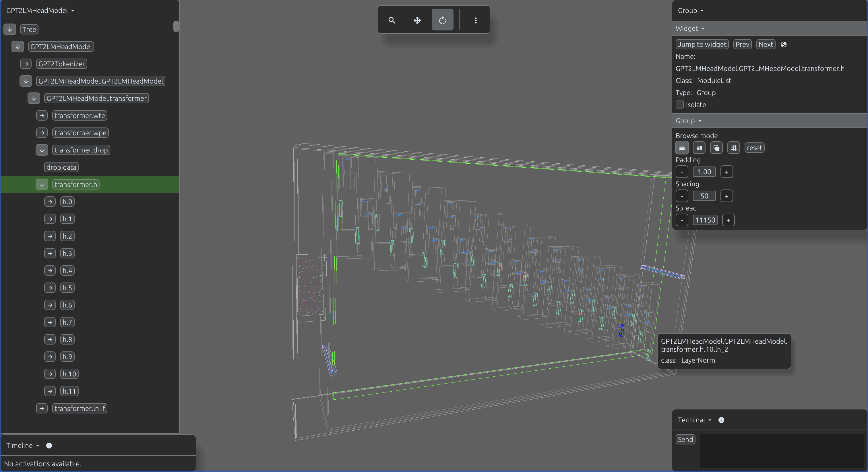Screen dimensions: 868x472
Task: Click the Spread value field
Action: point(705,220)
